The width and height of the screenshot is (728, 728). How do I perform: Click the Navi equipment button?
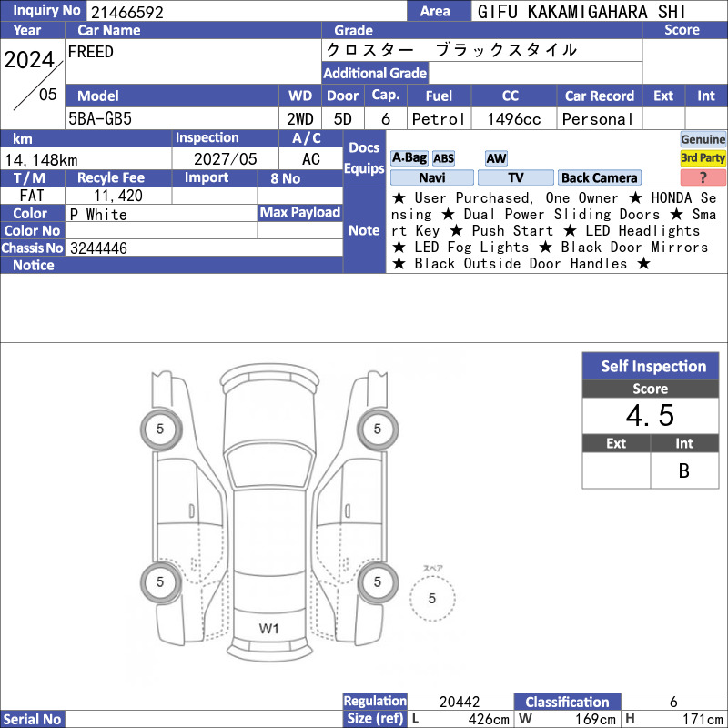coord(431,177)
